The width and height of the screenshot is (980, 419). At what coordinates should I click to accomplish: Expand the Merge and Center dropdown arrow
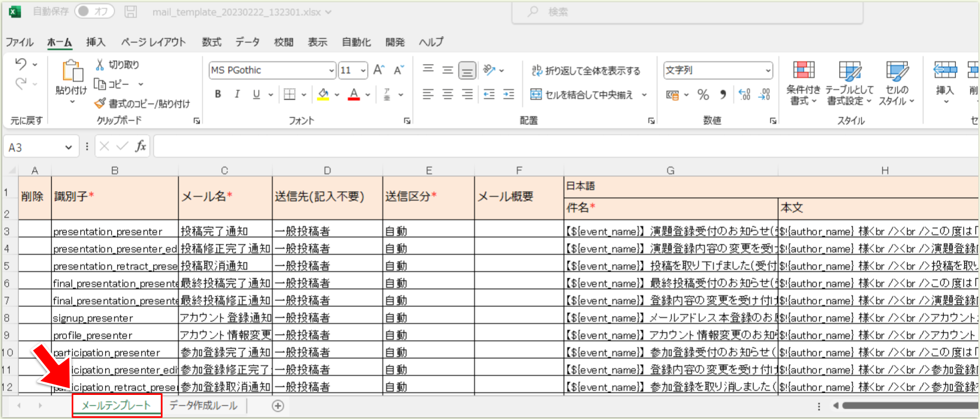pyautogui.click(x=644, y=95)
